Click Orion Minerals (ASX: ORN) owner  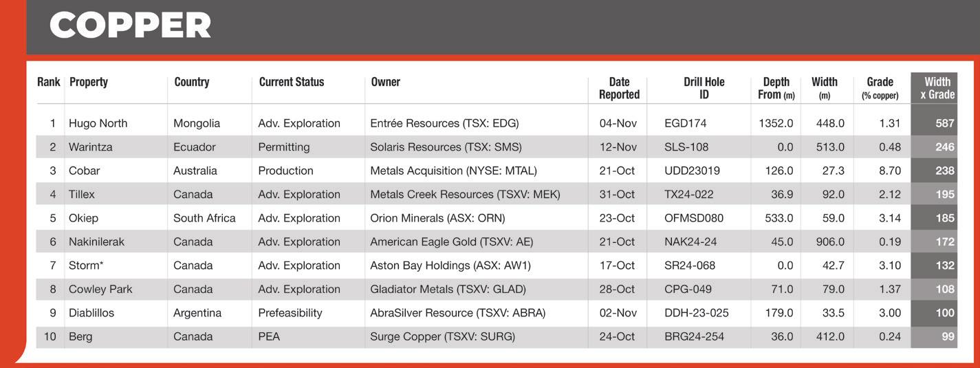(437, 218)
